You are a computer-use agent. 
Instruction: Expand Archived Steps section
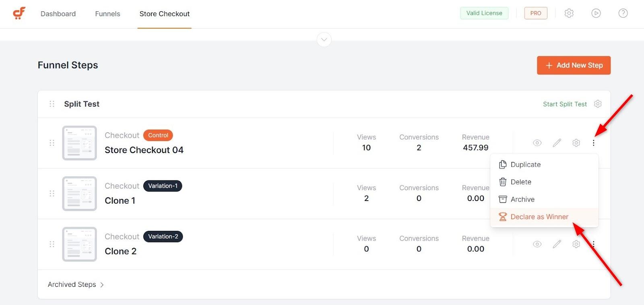(76, 284)
